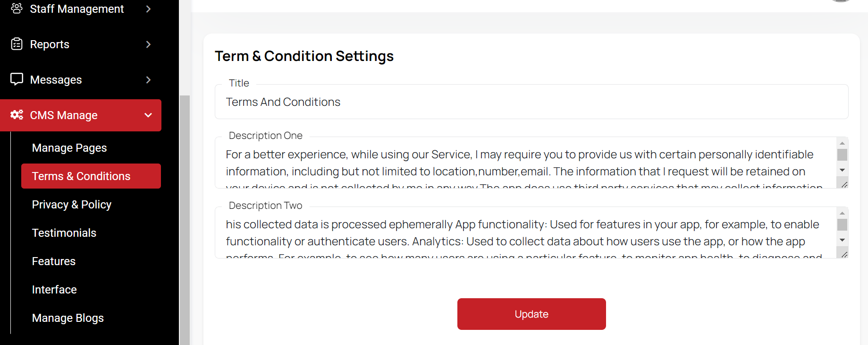
Task: Open Manage Blogs page
Action: coord(68,318)
